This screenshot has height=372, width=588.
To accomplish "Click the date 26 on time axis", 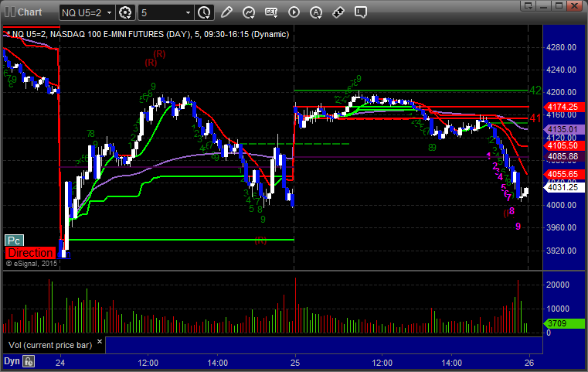I will coord(529,363).
